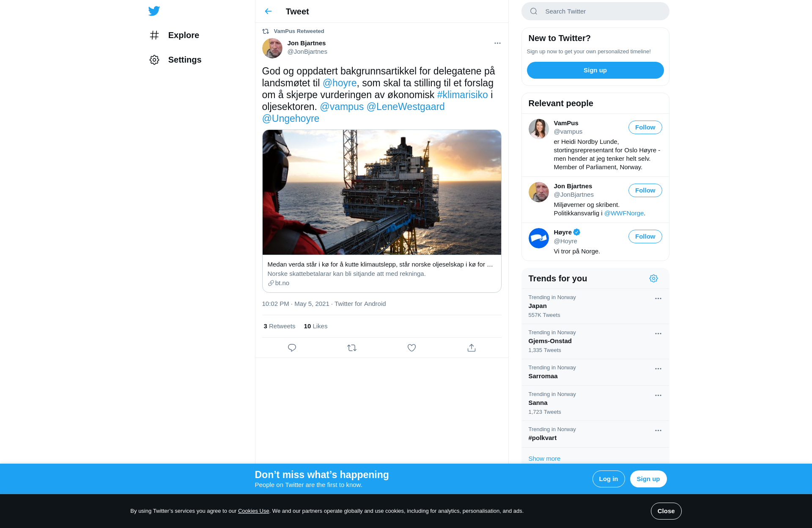Viewport: 812px width, 528px height.
Task: Click the retweet icon under tweet
Action: pyautogui.click(x=352, y=348)
